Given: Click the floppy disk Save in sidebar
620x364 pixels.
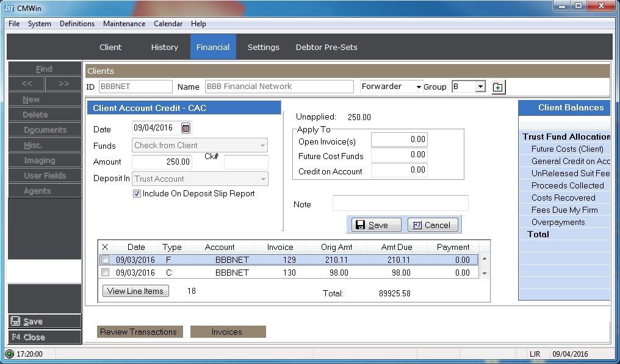Looking at the screenshot, I should (x=44, y=321).
